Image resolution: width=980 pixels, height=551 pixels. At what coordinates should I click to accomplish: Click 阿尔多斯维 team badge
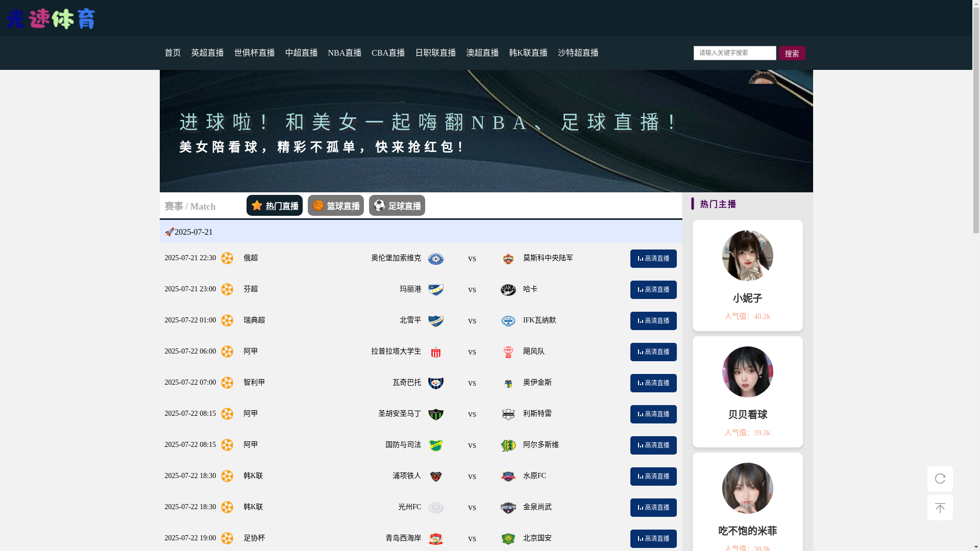(508, 445)
